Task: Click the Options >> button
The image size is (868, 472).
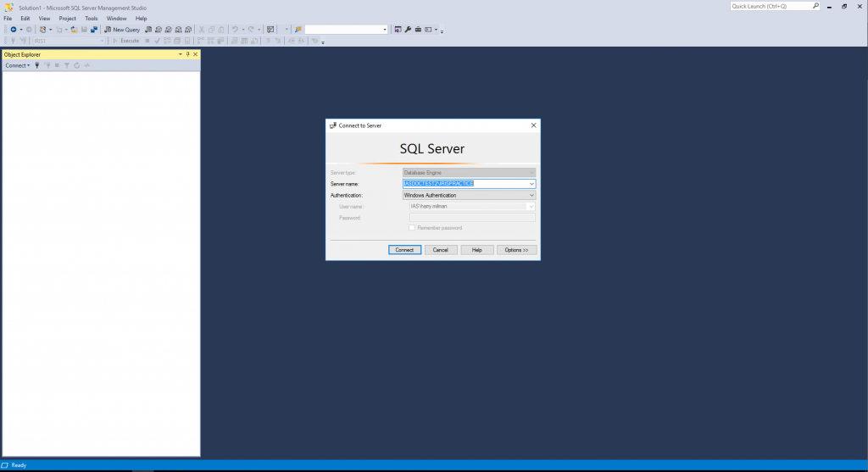Action: (x=516, y=250)
